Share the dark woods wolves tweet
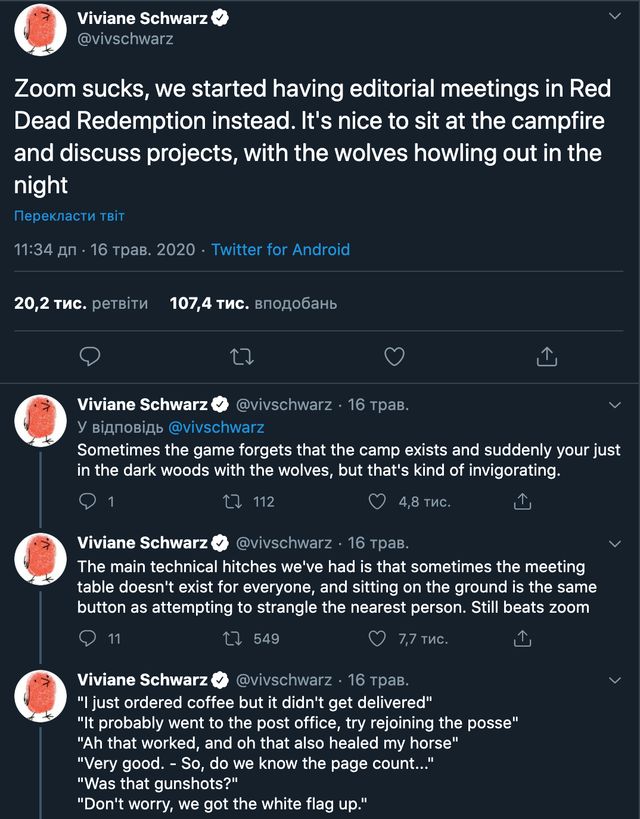This screenshot has width=640, height=819. coord(521,502)
